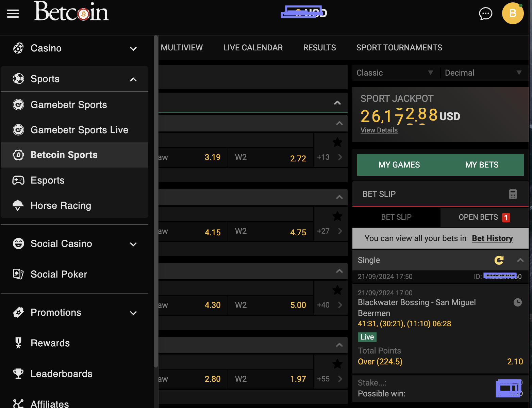
Task: Open the Sport Jackpot View Details link
Action: (x=379, y=130)
